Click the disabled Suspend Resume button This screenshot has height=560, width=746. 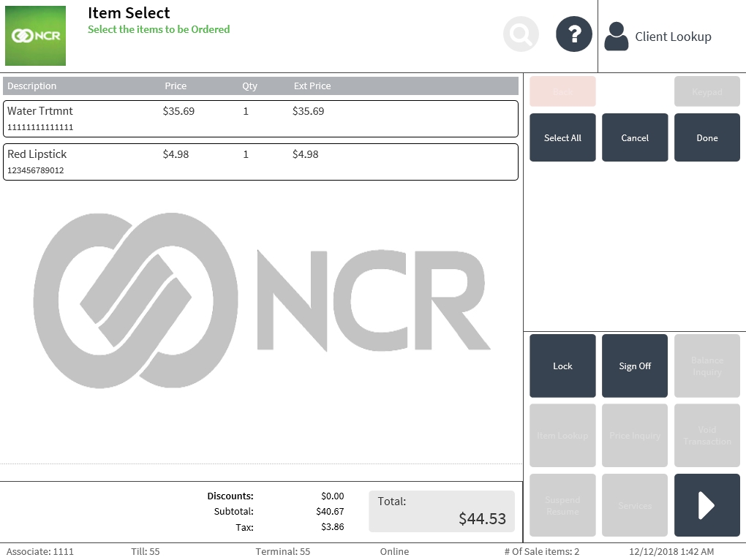562,505
